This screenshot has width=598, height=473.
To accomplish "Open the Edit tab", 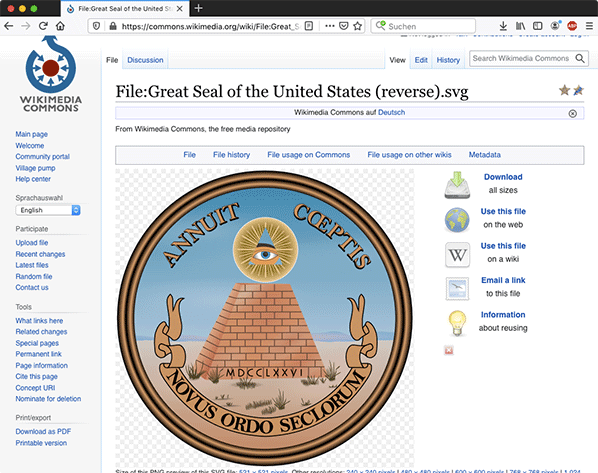I will coord(421,60).
